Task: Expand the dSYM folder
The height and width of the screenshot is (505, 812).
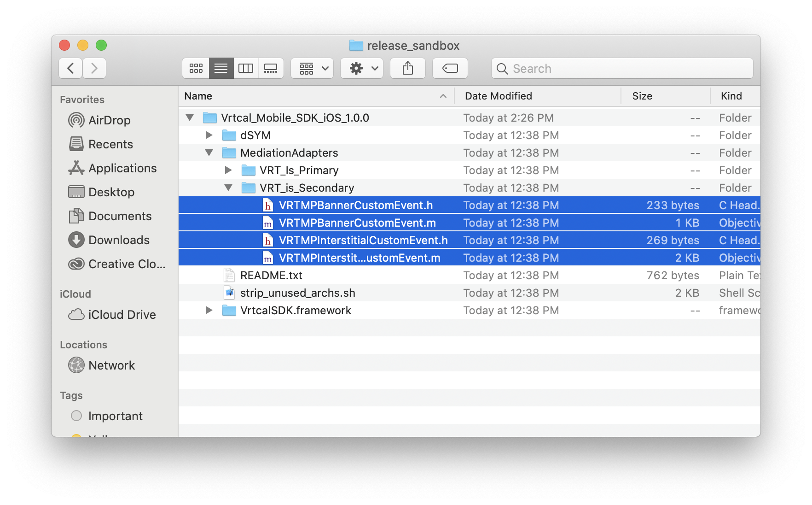Action: 209,135
